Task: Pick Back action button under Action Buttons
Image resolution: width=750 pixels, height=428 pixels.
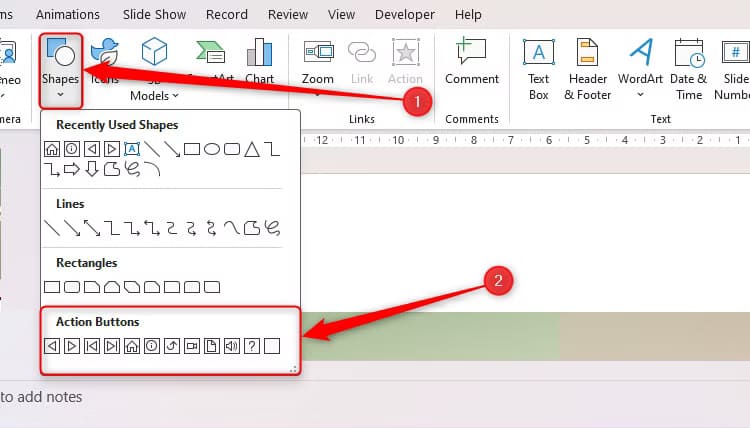Action: point(52,346)
